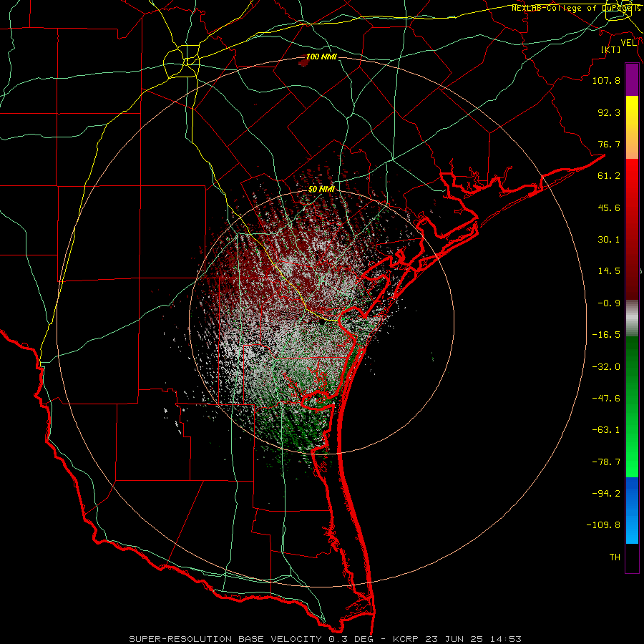Click the 100 NMI range ring label
The image size is (644, 644).
pos(321,57)
